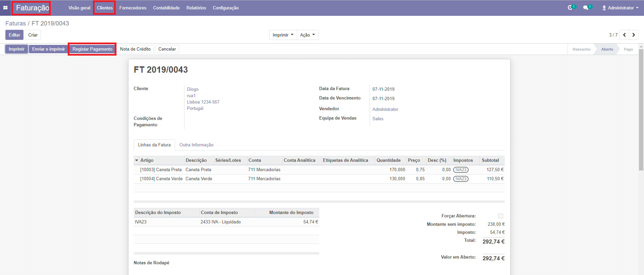The height and width of the screenshot is (275, 644).
Task: Toggle the Forçar Abertura checkbox
Action: (500, 216)
